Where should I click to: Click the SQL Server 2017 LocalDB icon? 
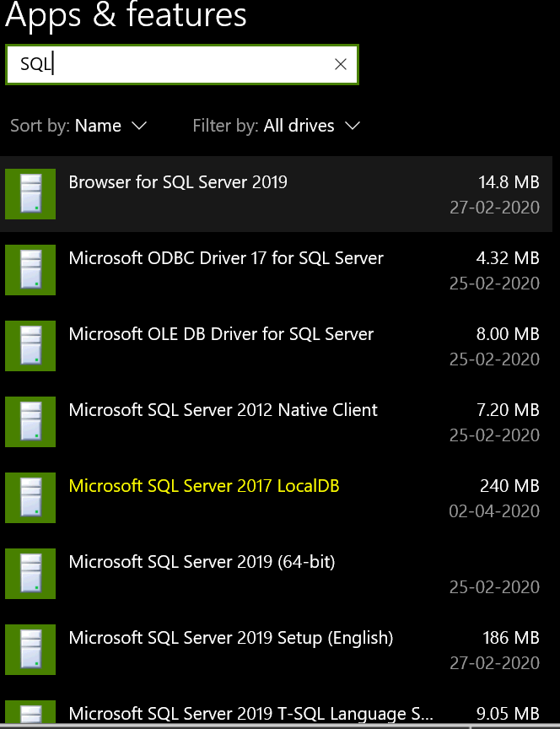(x=30, y=498)
